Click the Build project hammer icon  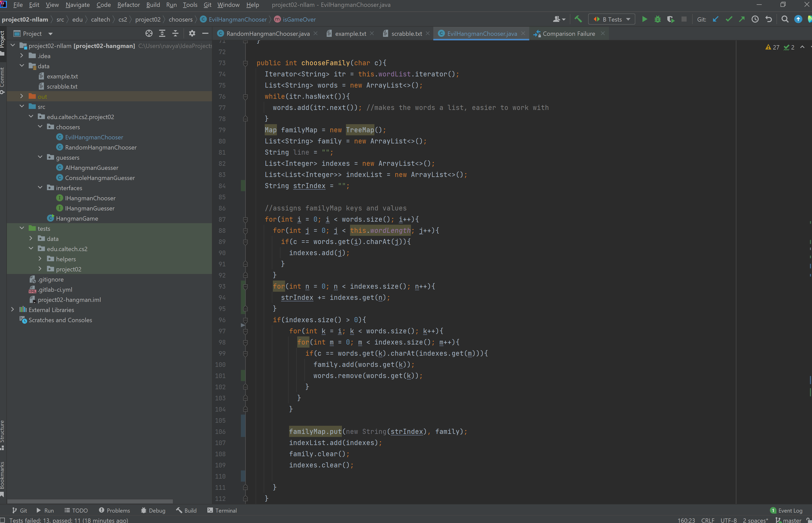[x=578, y=19]
